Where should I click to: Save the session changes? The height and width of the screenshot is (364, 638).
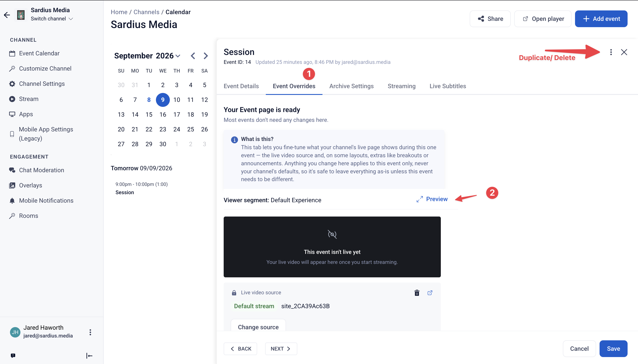[x=613, y=349]
